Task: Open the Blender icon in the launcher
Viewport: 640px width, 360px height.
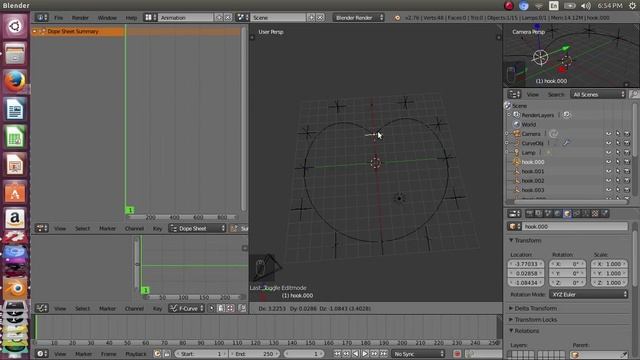Action: [x=15, y=289]
